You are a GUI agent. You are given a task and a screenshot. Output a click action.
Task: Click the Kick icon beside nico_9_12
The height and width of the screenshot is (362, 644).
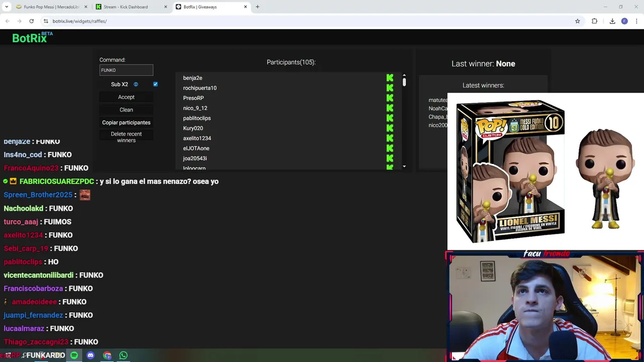point(390,108)
